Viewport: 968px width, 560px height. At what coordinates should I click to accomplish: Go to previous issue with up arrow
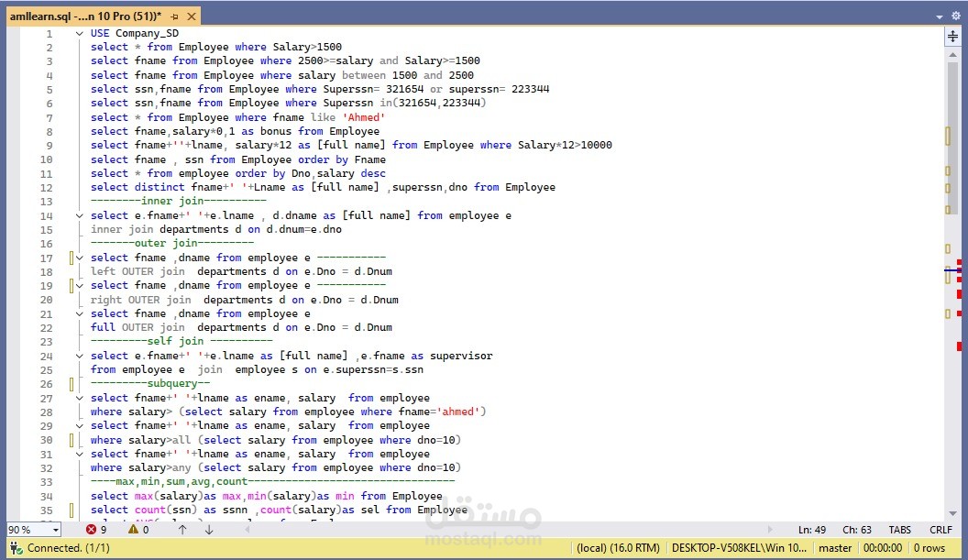coord(182,530)
